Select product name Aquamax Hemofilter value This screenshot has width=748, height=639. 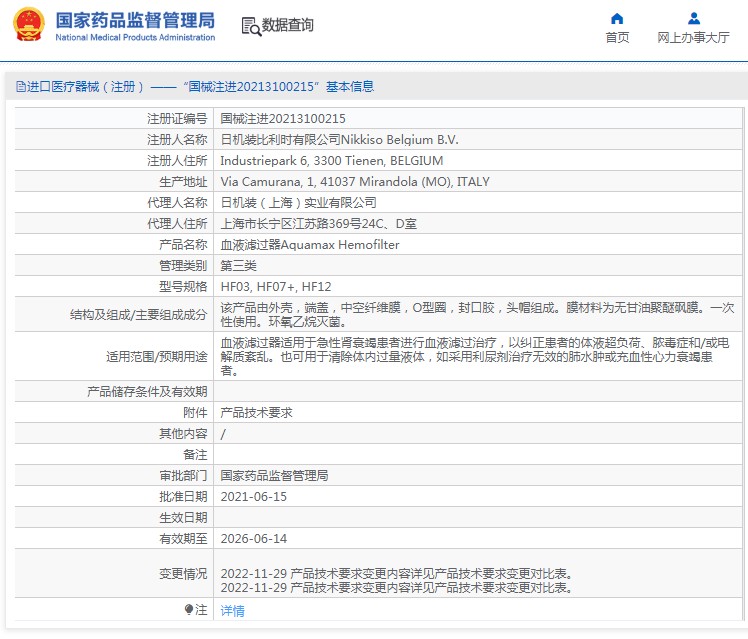click(x=310, y=245)
